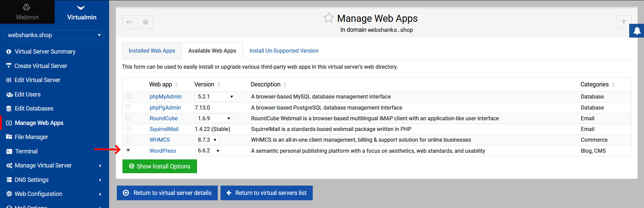
Task: Select the phpPgAdmin radio button
Action: (x=128, y=107)
